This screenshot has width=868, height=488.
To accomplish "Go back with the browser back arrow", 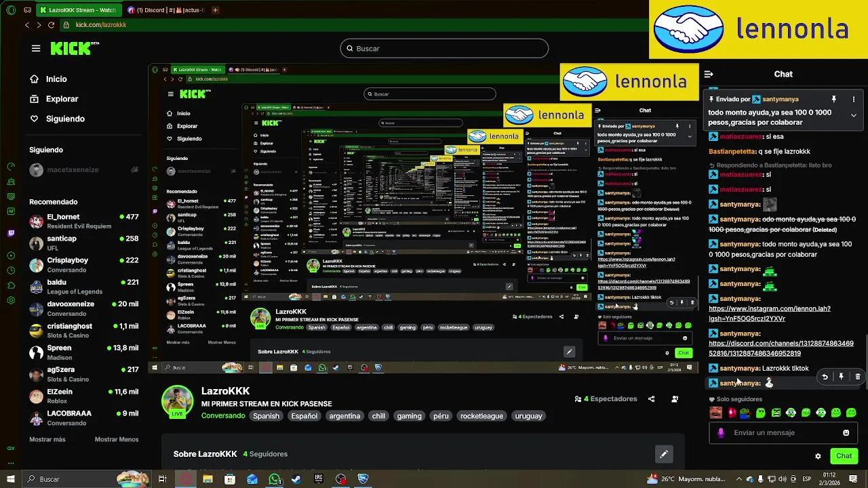I will [x=27, y=25].
